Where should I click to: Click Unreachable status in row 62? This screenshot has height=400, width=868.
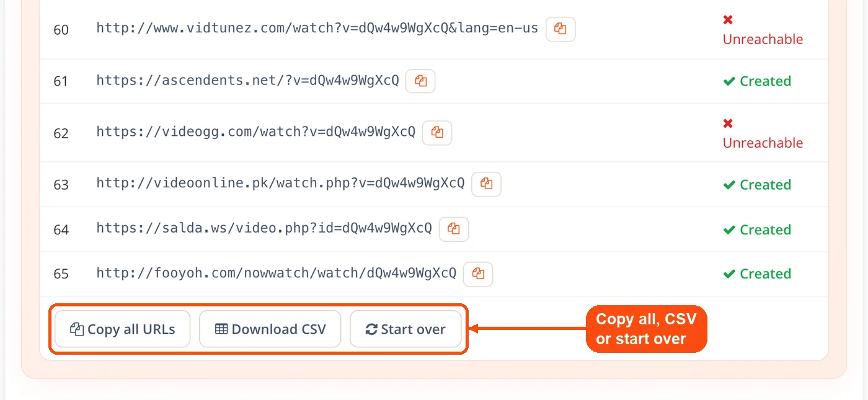pyautogui.click(x=763, y=133)
